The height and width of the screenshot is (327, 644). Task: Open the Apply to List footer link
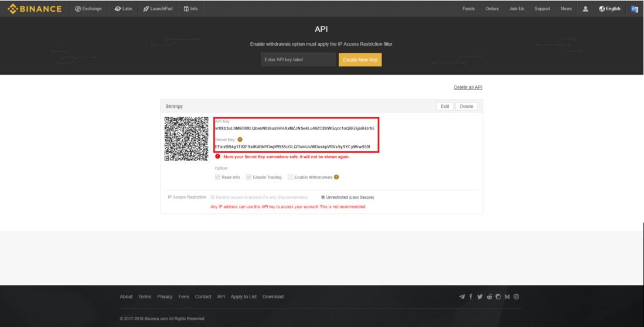coord(244,297)
